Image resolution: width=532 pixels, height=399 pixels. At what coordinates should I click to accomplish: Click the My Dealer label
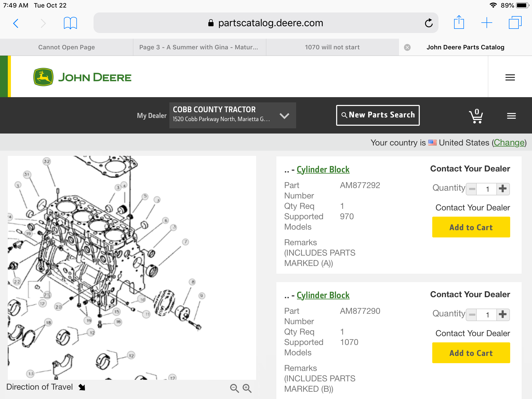coord(152,116)
